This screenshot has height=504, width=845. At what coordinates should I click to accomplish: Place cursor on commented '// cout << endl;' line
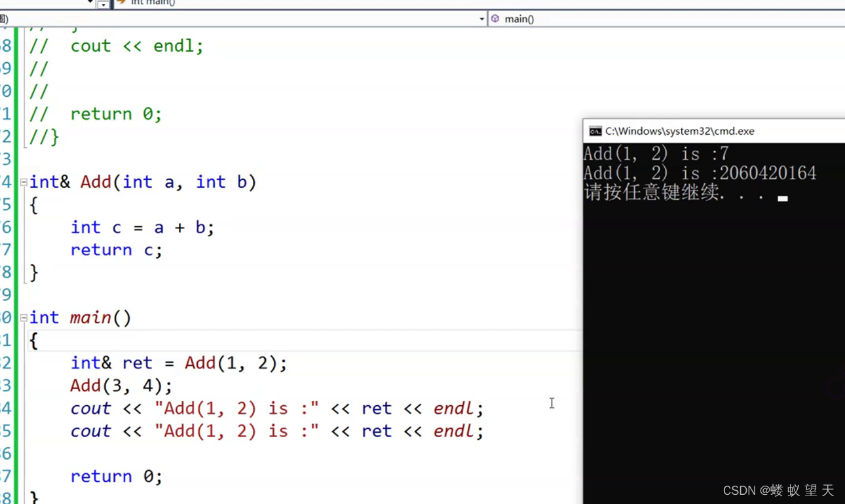(117, 46)
